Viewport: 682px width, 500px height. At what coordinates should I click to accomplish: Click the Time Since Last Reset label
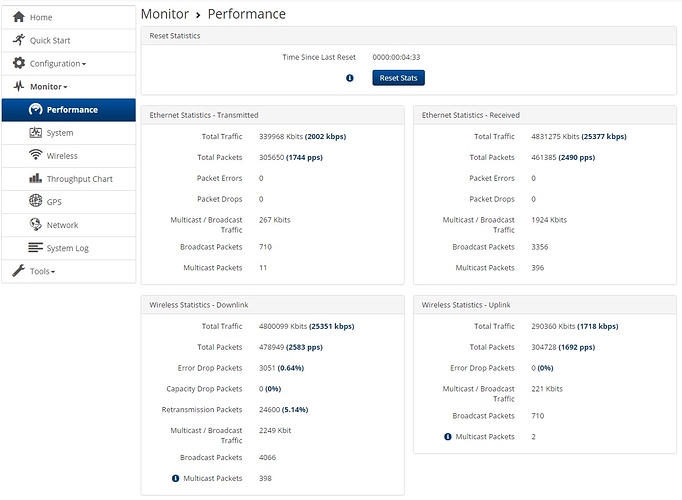tap(319, 57)
